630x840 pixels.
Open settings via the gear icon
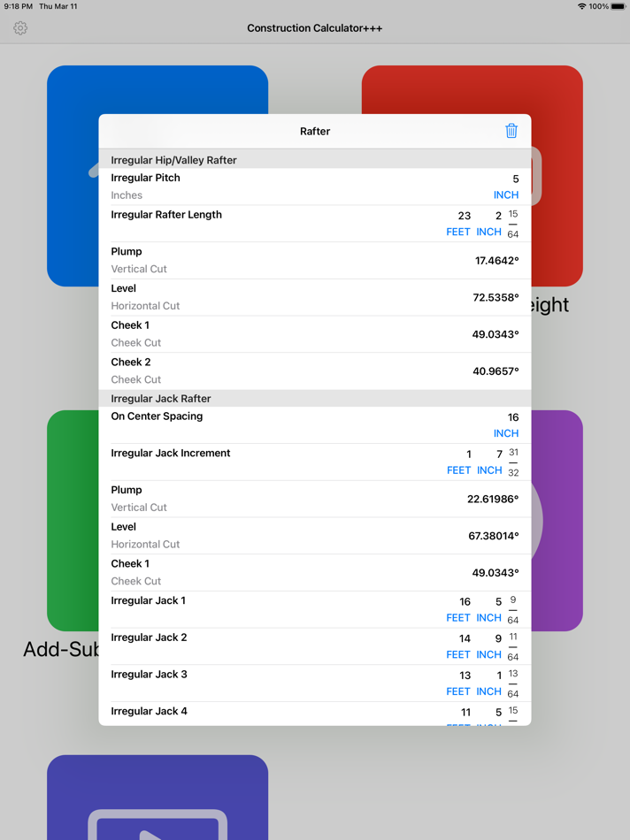pyautogui.click(x=20, y=28)
